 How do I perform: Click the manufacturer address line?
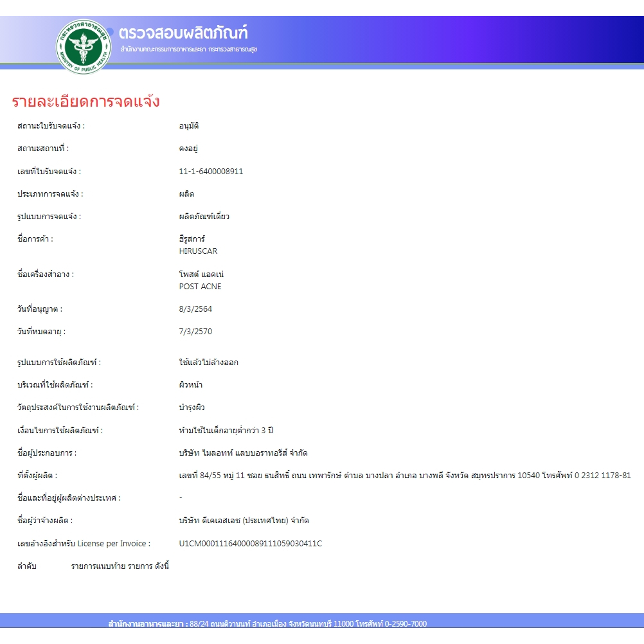(404, 476)
